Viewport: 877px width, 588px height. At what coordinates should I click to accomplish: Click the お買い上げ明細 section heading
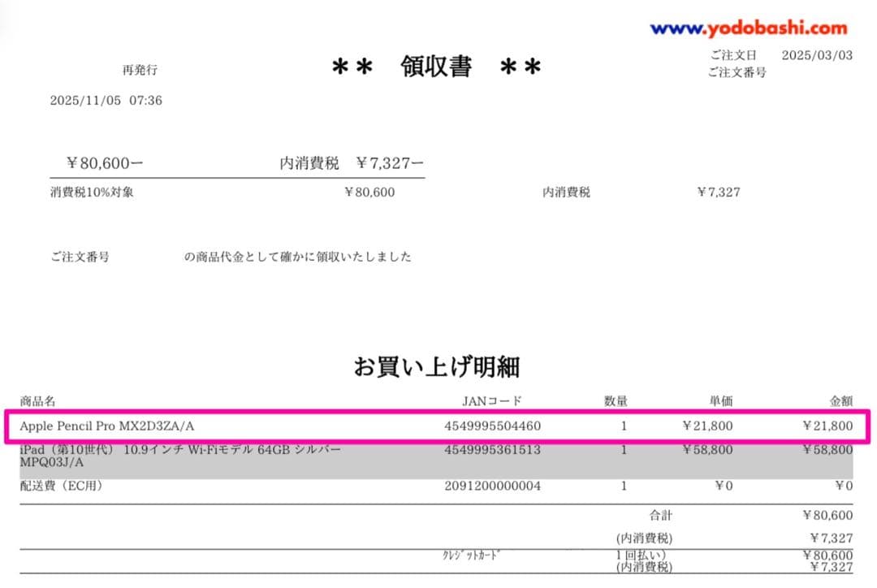[438, 367]
